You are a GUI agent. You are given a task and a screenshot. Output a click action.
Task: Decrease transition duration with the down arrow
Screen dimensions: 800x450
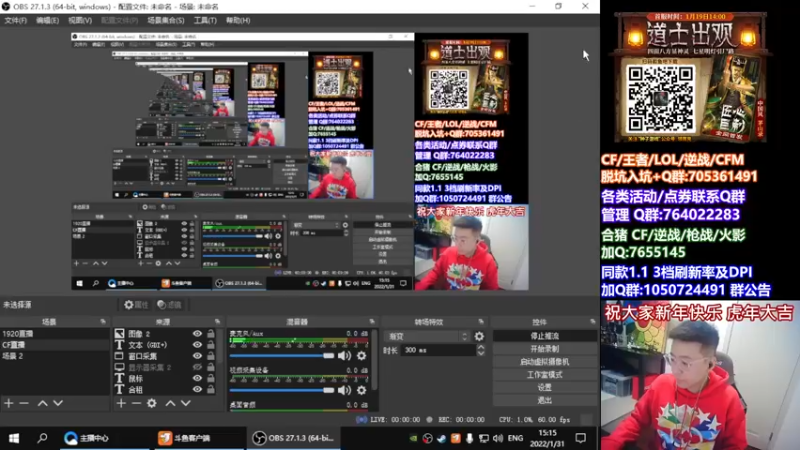pos(481,353)
